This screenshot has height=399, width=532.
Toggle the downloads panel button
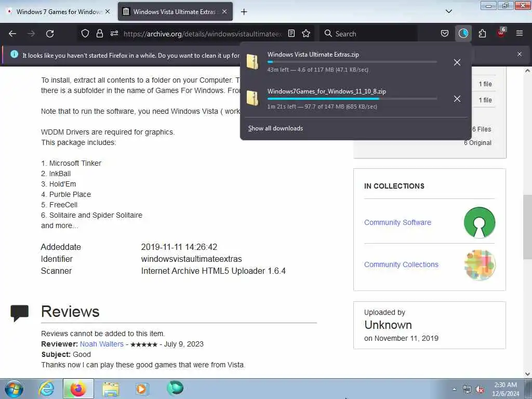pyautogui.click(x=463, y=33)
